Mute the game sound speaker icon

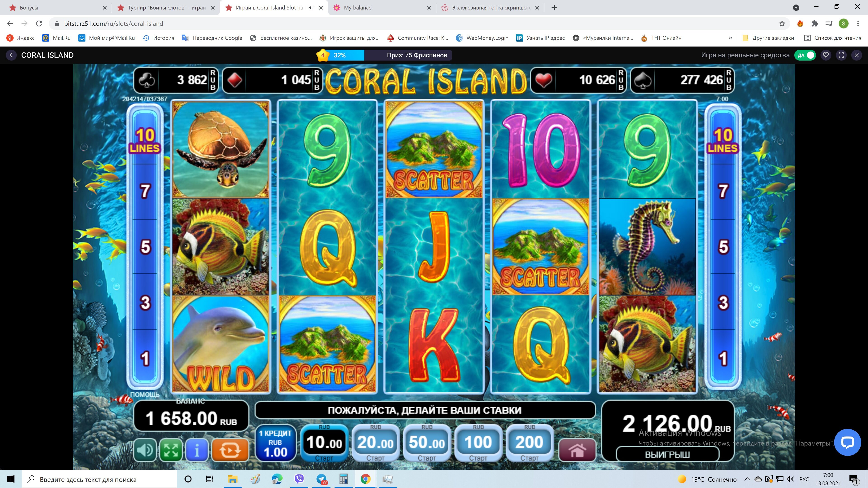coord(145,450)
